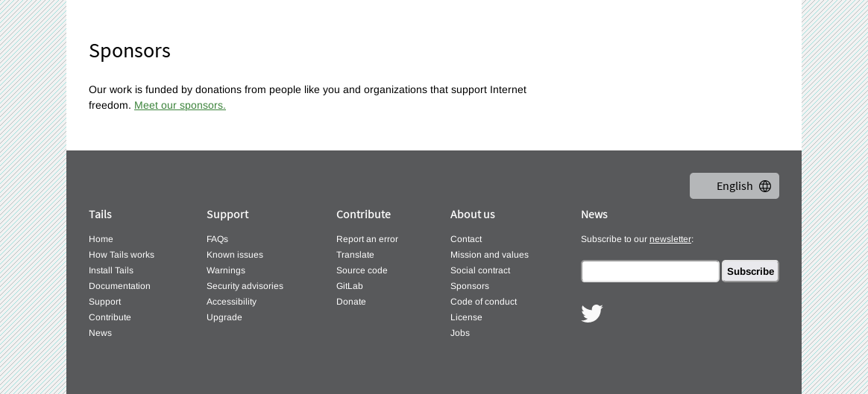The width and height of the screenshot is (868, 394).
Task: Open the Known issues link
Action: [x=235, y=255]
